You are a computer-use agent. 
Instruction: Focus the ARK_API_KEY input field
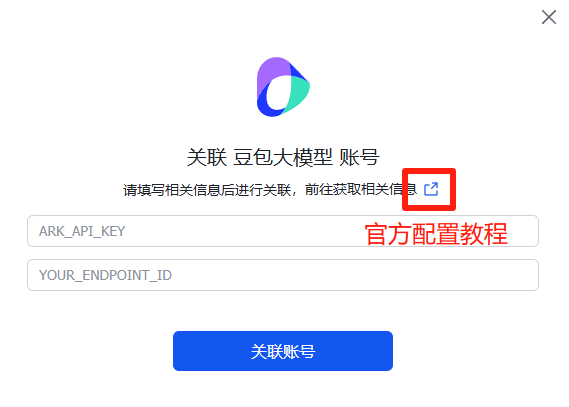(283, 231)
